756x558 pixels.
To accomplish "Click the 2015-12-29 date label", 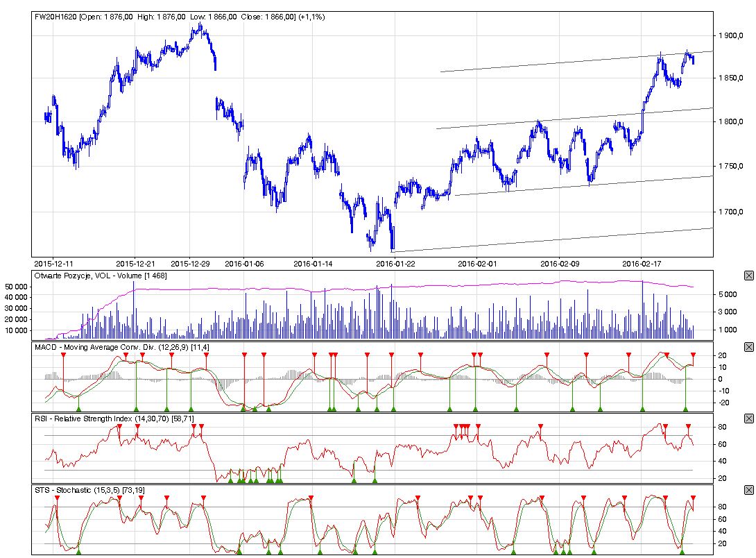I will pos(191,264).
